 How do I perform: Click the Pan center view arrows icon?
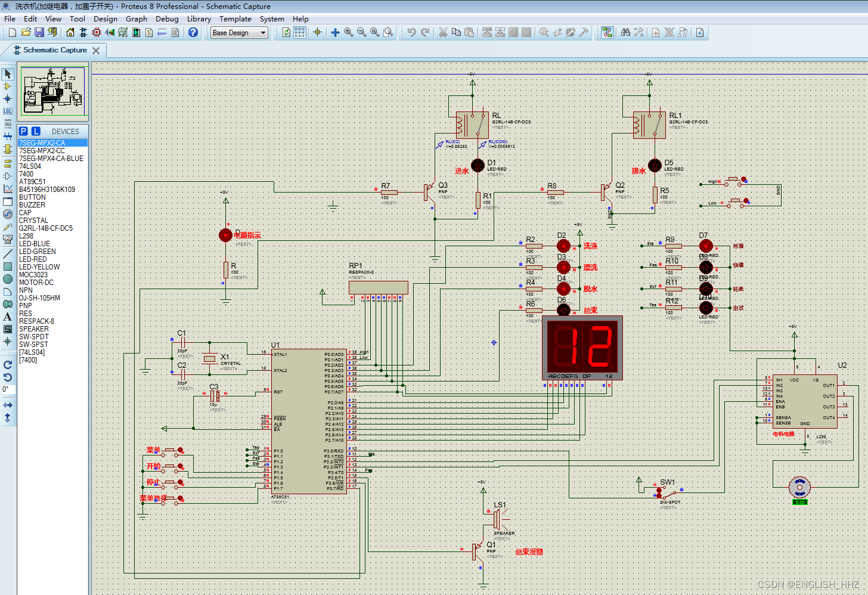pyautogui.click(x=335, y=32)
